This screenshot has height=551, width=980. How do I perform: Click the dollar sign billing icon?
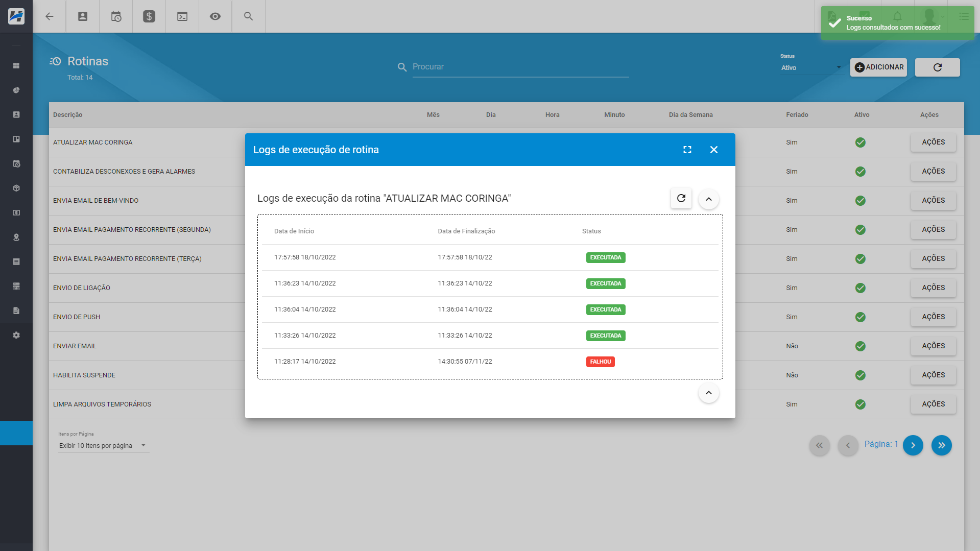(x=149, y=16)
